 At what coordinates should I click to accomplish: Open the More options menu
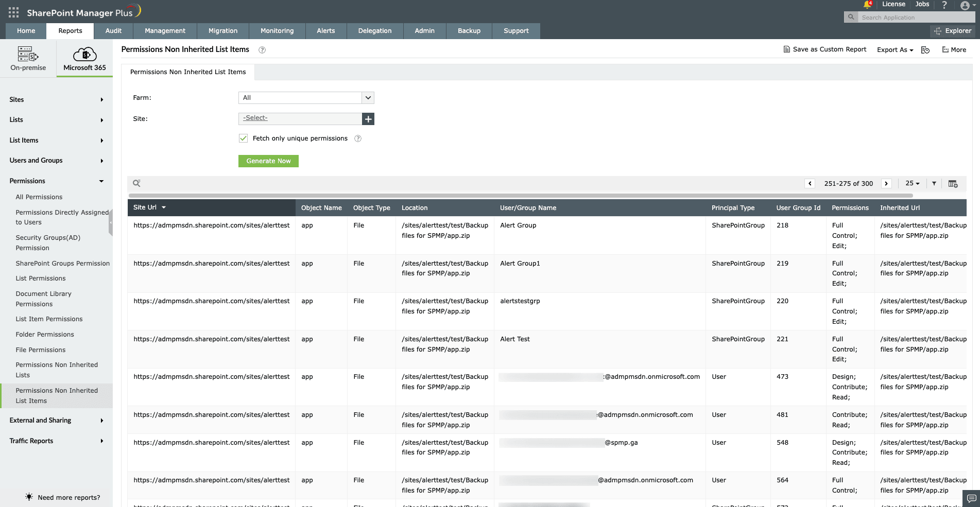pyautogui.click(x=954, y=50)
